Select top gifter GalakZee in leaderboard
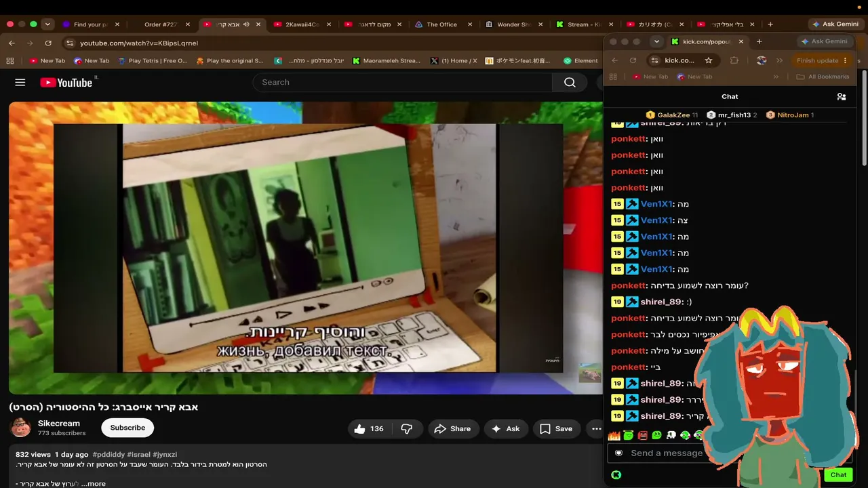Image resolution: width=868 pixels, height=488 pixels. (x=671, y=115)
